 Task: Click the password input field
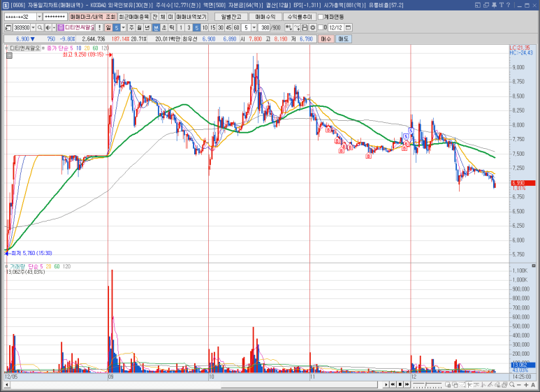point(55,17)
